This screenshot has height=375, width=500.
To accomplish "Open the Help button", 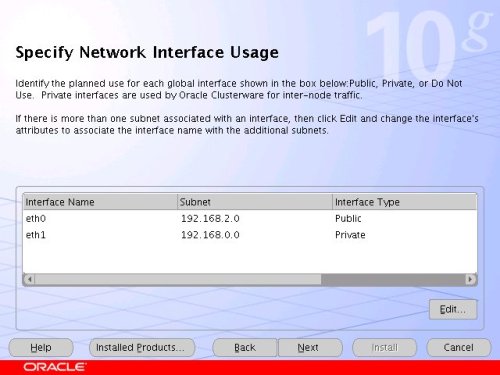I will (x=41, y=347).
